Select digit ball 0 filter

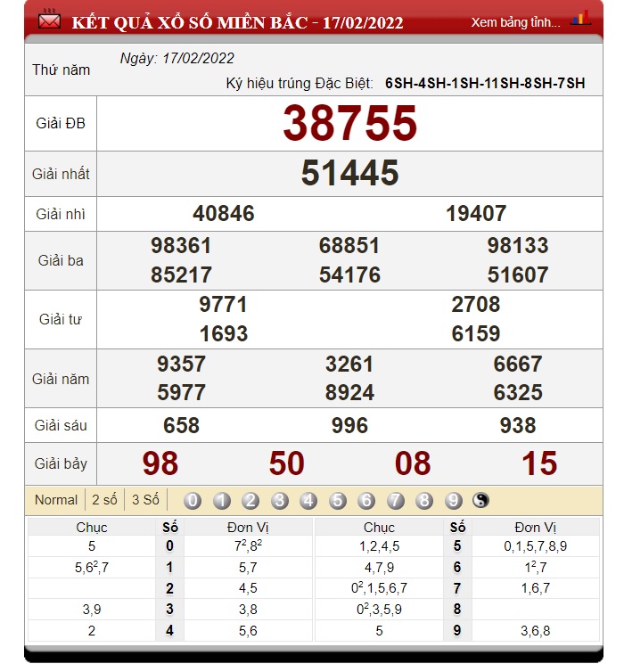193,500
